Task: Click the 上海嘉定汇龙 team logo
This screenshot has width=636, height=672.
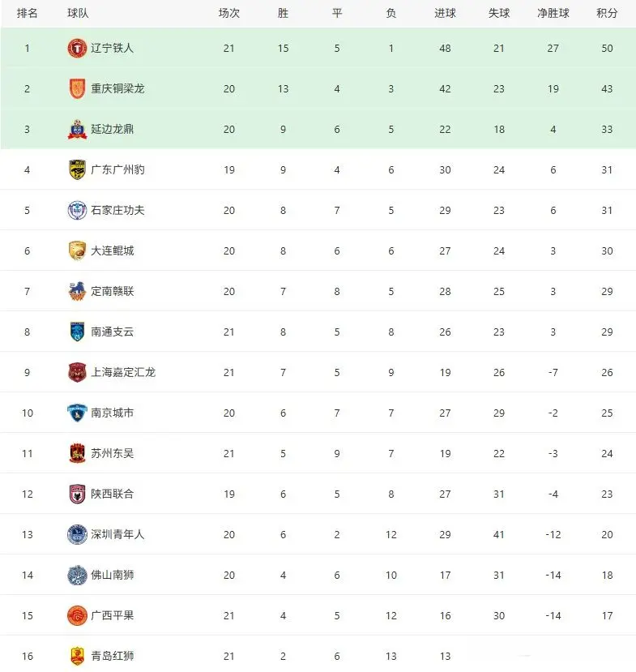Action: (x=77, y=373)
